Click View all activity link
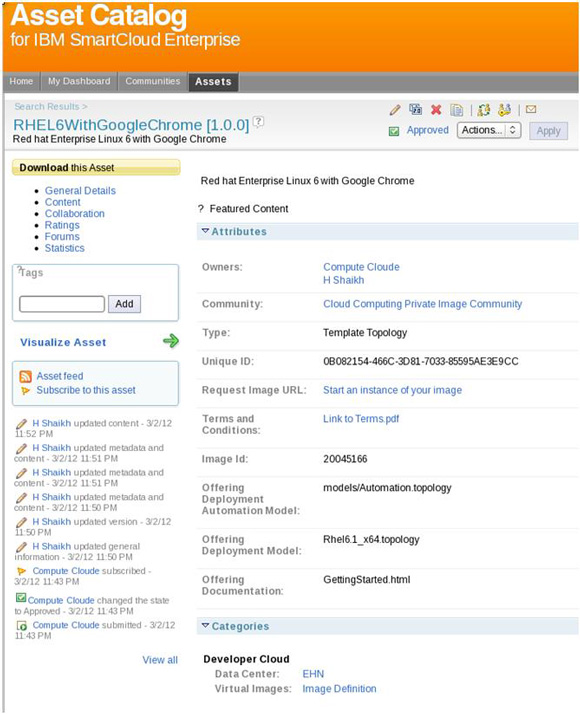Image resolution: width=580 pixels, height=714 pixels. point(160,660)
